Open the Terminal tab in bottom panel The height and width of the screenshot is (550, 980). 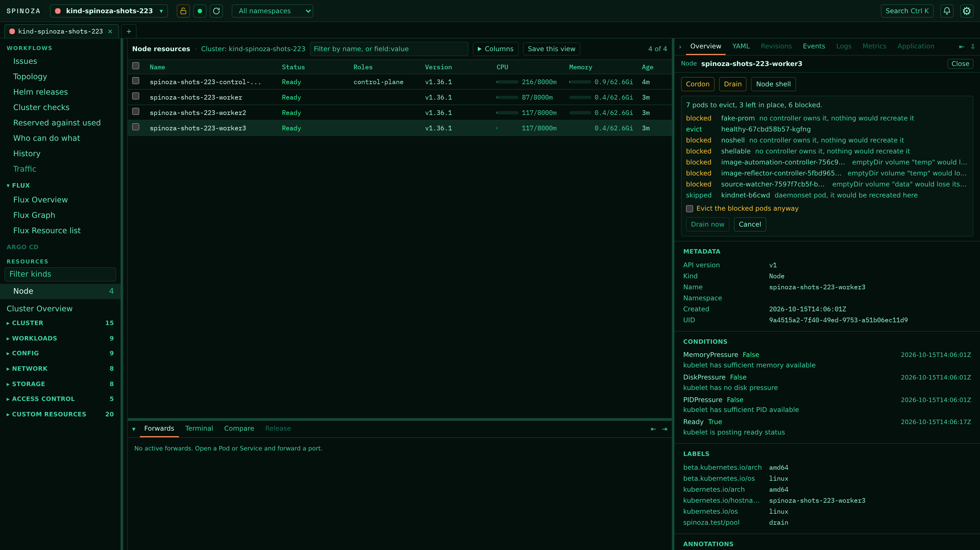coord(199,428)
